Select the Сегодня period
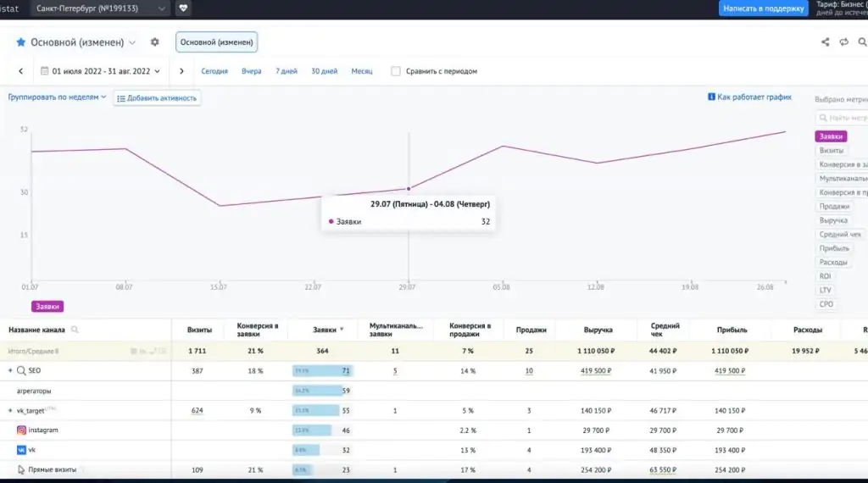The height and width of the screenshot is (483, 868). coord(214,71)
